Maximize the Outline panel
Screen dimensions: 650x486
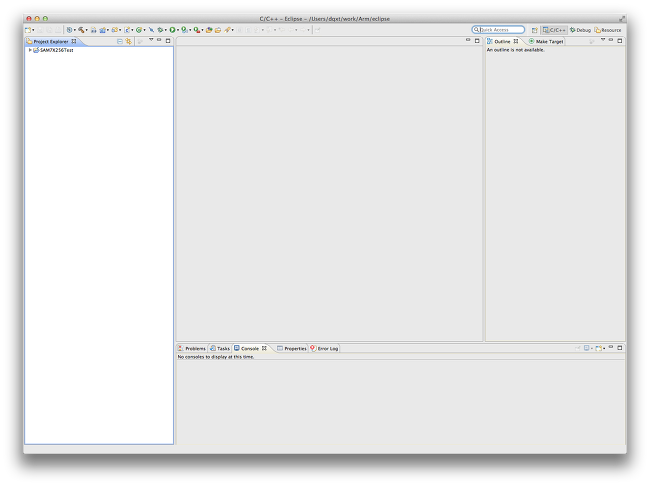click(620, 41)
